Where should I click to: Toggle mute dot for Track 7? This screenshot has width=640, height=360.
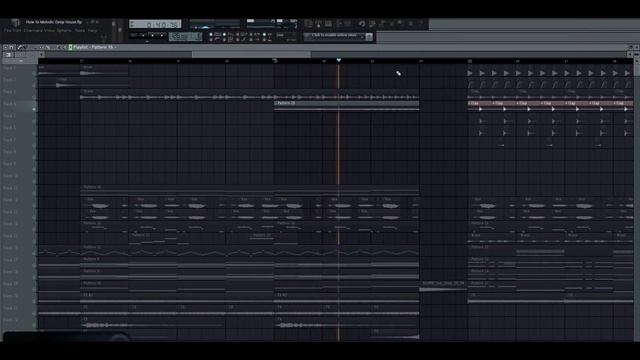pos(34,145)
